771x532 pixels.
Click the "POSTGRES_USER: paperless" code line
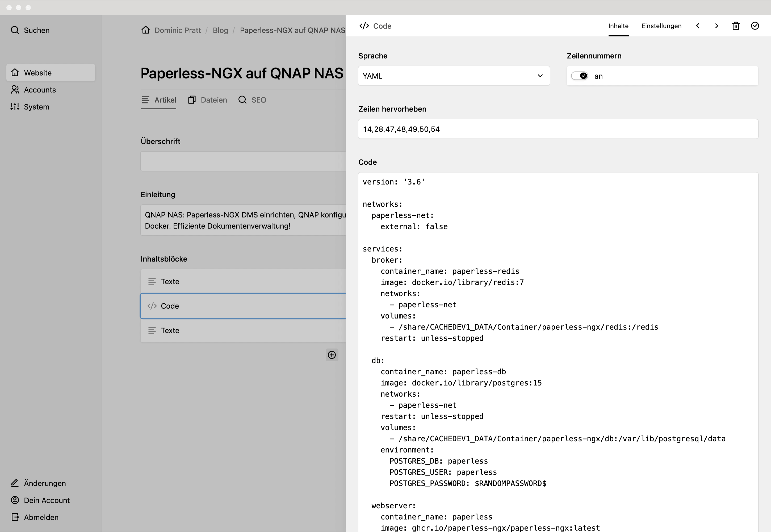(x=443, y=472)
